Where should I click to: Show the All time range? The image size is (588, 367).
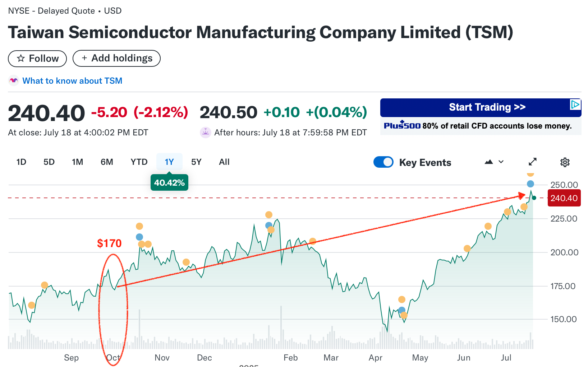click(224, 162)
